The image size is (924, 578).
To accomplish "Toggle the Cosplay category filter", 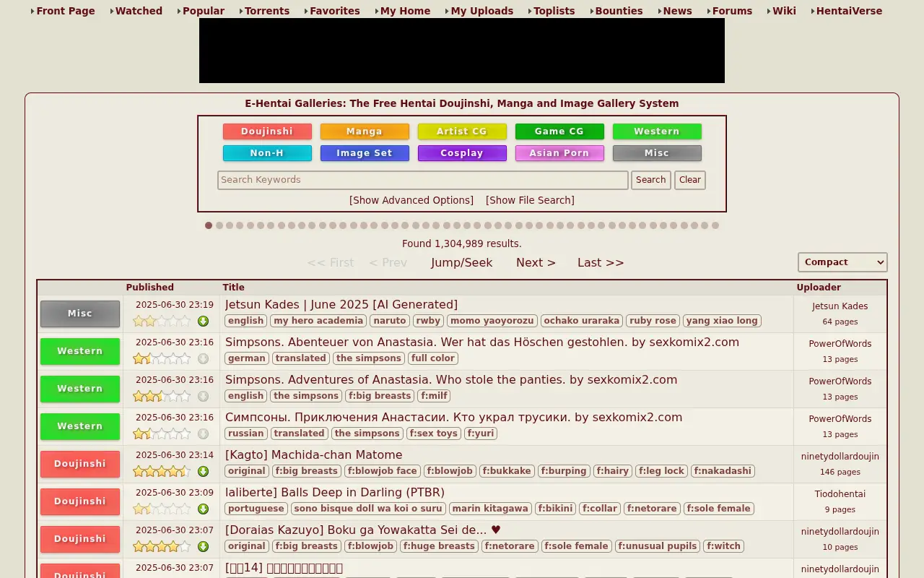I will pyautogui.click(x=462, y=153).
